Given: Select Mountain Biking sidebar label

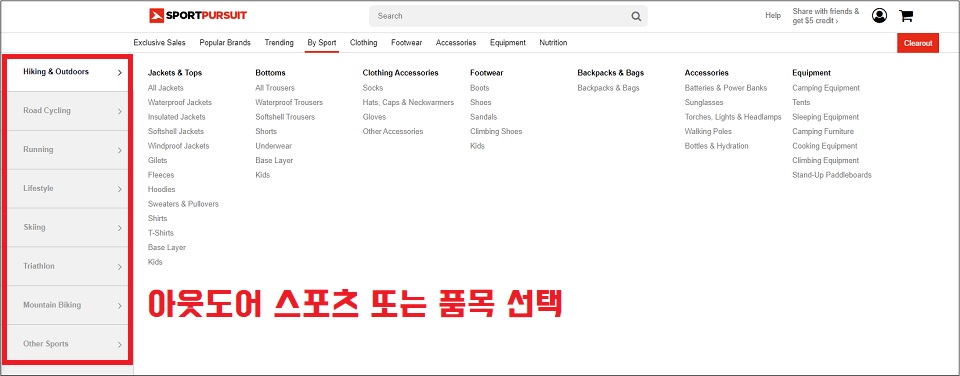Looking at the screenshot, I should [52, 305].
